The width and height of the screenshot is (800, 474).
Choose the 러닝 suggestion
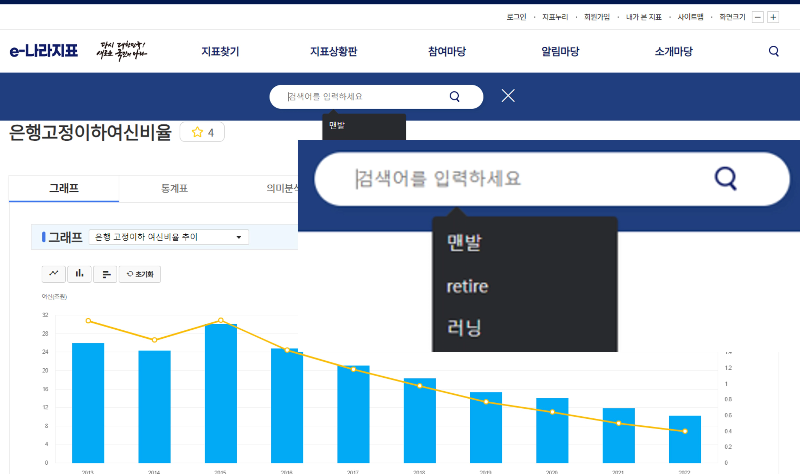coord(464,328)
